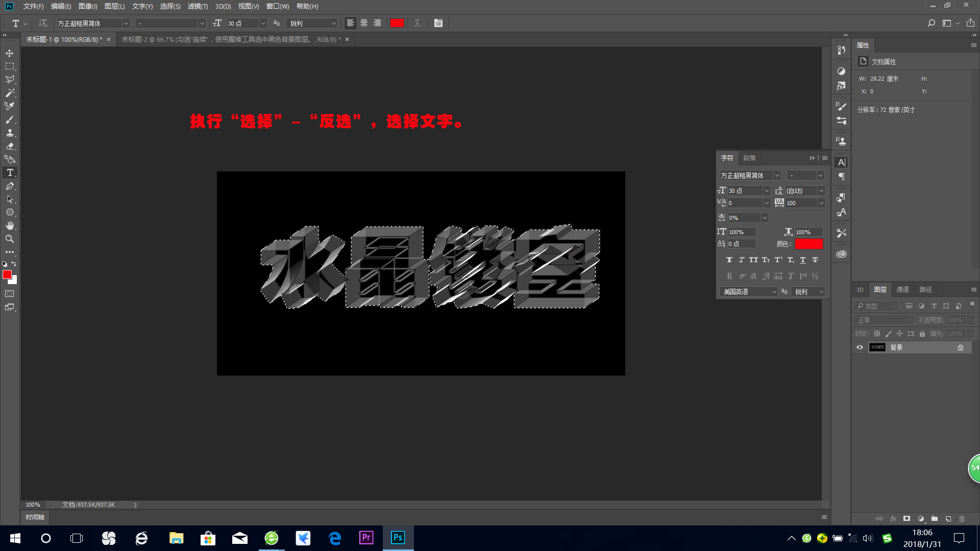The image size is (980, 551).
Task: Click the red text color swatch in options bar
Action: pyautogui.click(x=397, y=23)
